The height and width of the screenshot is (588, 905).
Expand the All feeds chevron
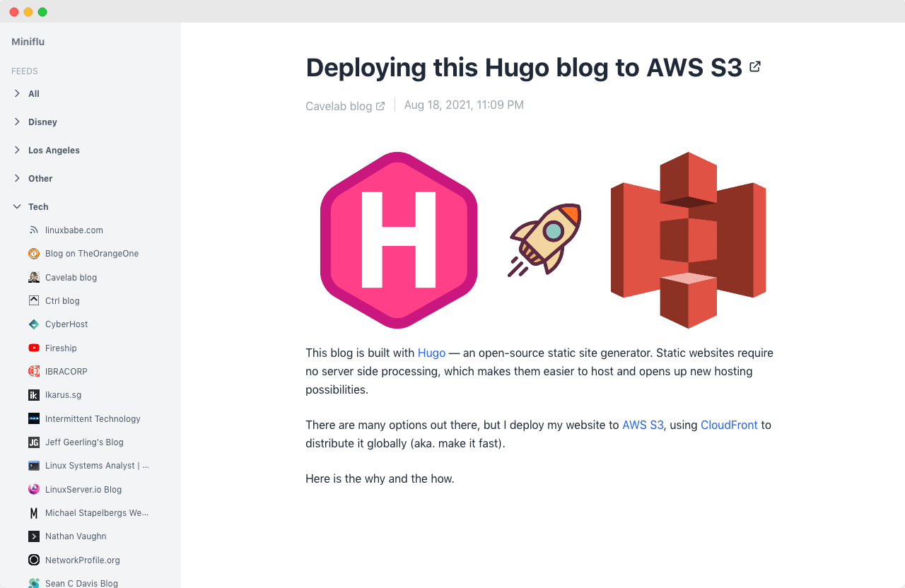click(x=17, y=93)
